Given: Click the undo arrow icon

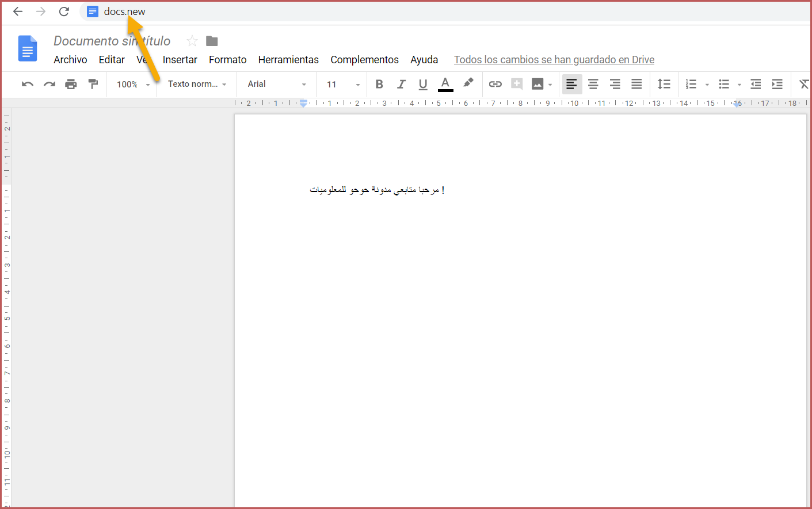Looking at the screenshot, I should (27, 85).
